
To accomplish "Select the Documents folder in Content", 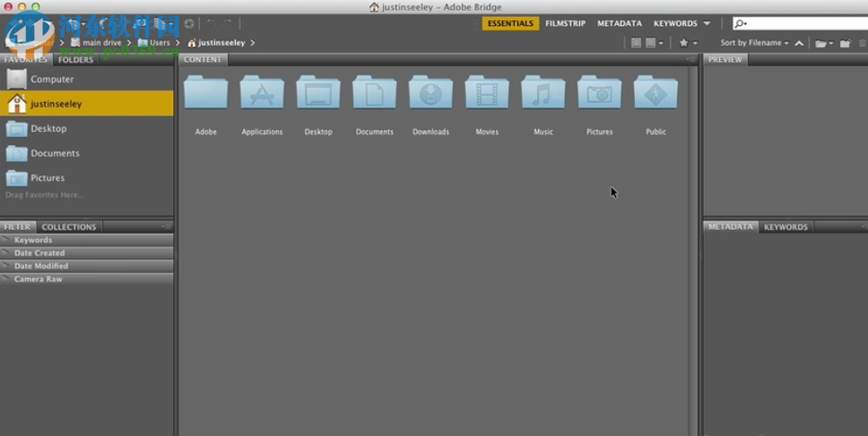I will coord(374,92).
